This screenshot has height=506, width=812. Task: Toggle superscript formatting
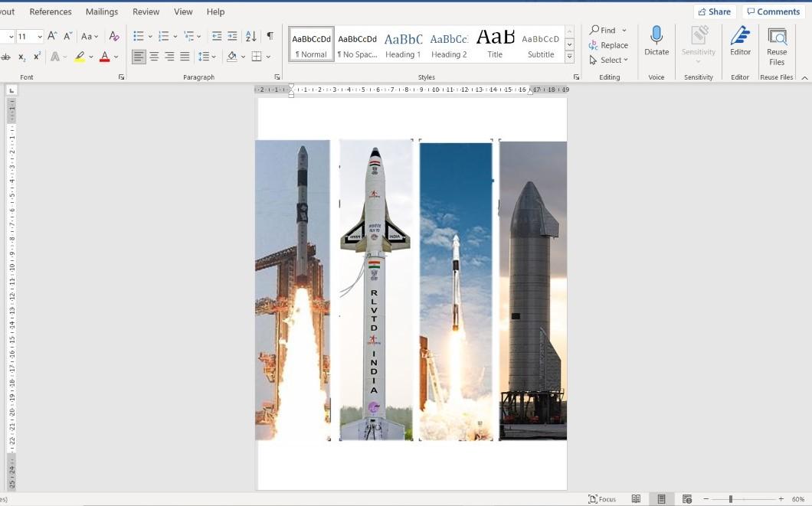pos(37,57)
